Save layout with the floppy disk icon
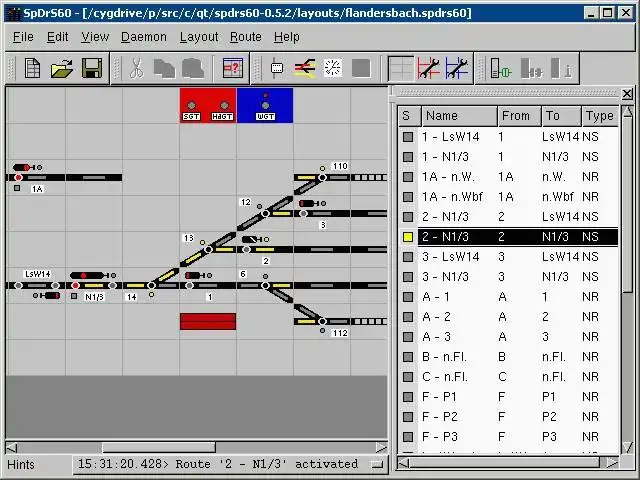The image size is (640, 480). [x=92, y=68]
